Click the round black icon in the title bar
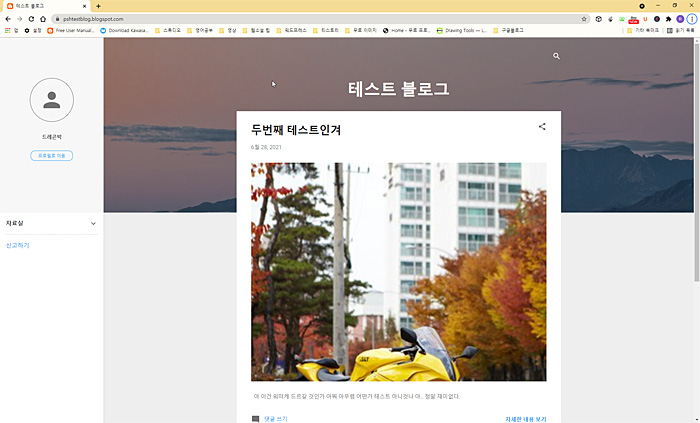 [642, 6]
